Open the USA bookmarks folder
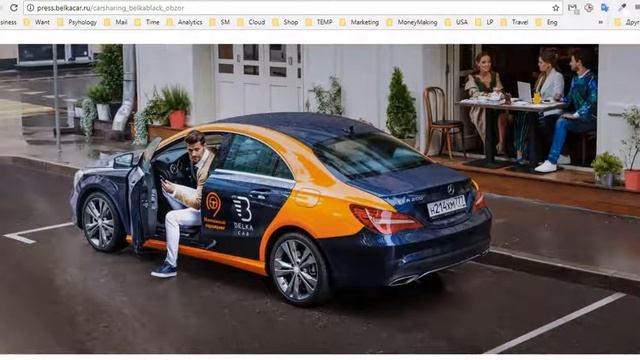Screen dimensions: 640x360 pos(456,22)
